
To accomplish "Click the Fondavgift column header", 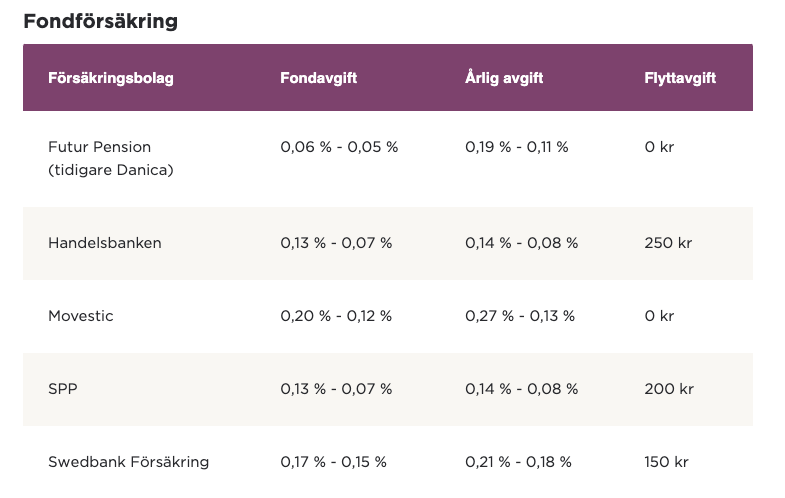I will [x=319, y=78].
